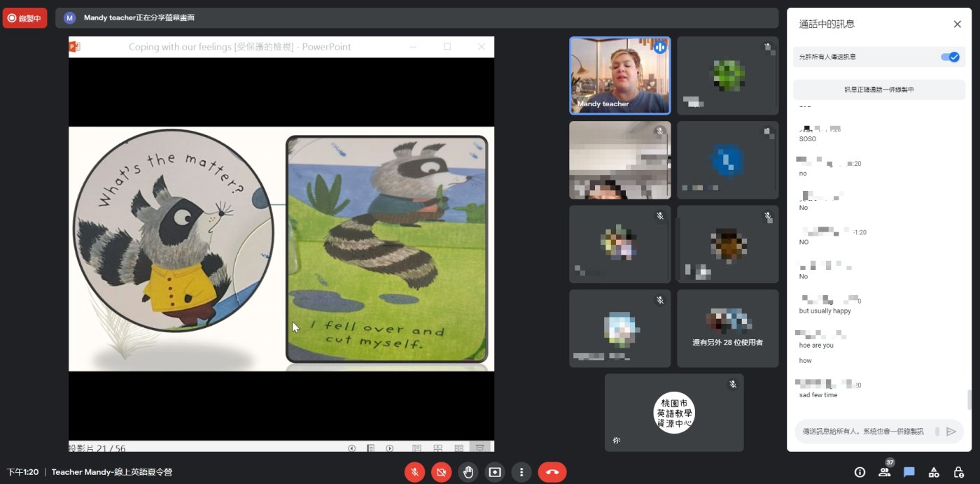Click the "hoe are you" chat message
Image resolution: width=980 pixels, height=484 pixels.
click(x=816, y=346)
